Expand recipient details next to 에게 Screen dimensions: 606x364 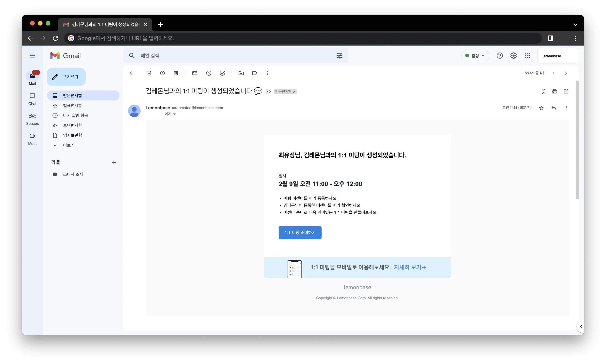click(174, 114)
